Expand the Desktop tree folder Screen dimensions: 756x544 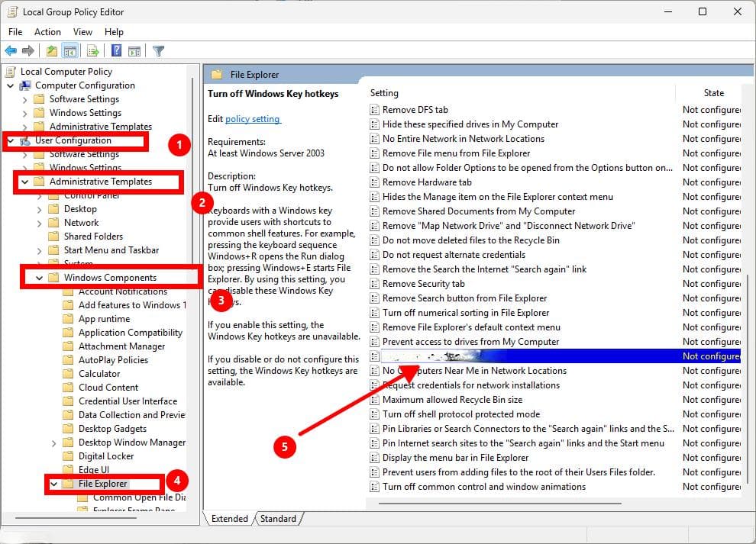click(x=39, y=210)
